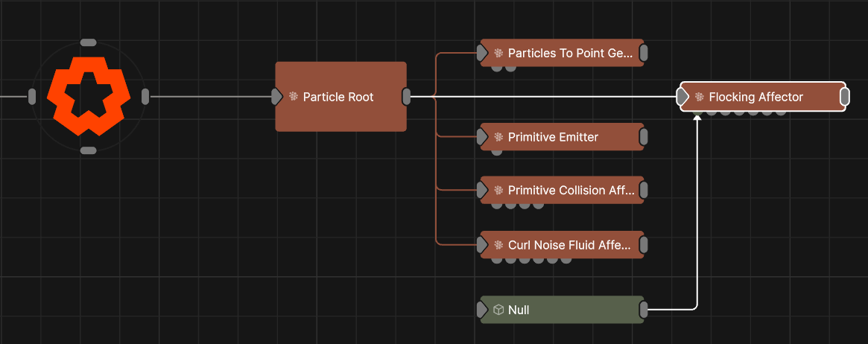Select the Particle Root node label

tap(338, 97)
